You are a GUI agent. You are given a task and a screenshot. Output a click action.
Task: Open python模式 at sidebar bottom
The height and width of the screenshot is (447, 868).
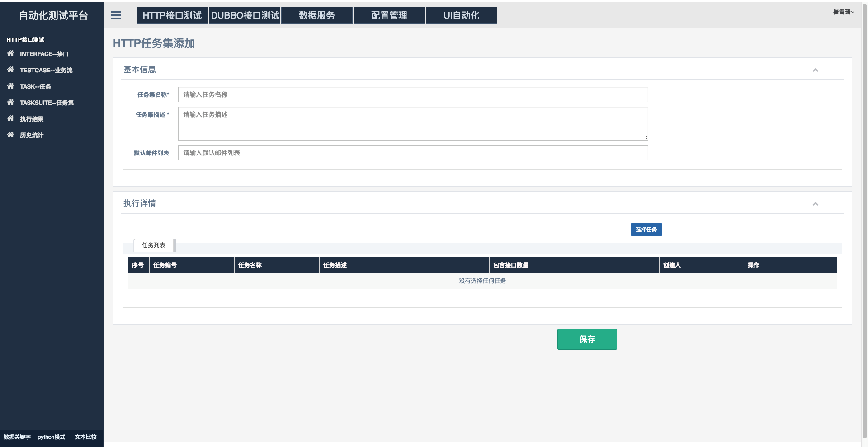coord(51,437)
